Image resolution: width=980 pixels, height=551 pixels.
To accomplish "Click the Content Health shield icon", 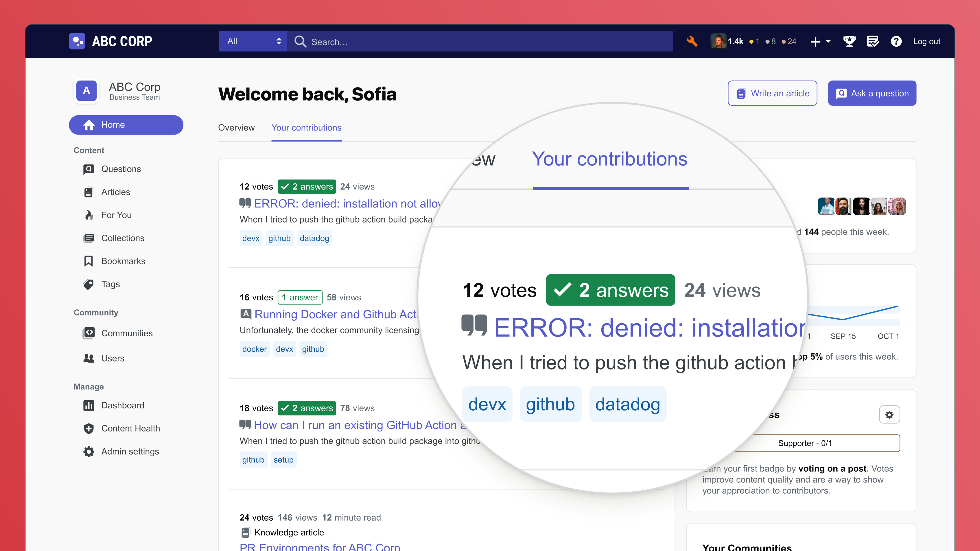I will [x=89, y=429].
